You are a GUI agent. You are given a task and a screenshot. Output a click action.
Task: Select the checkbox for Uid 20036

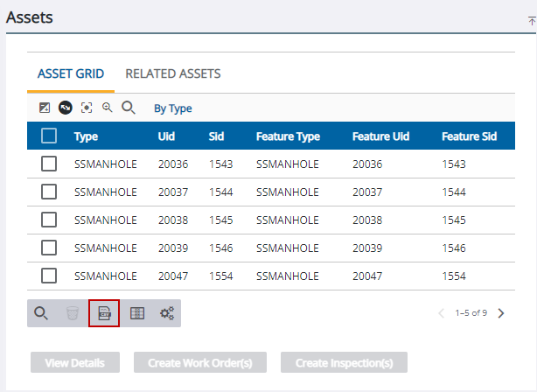tap(49, 164)
